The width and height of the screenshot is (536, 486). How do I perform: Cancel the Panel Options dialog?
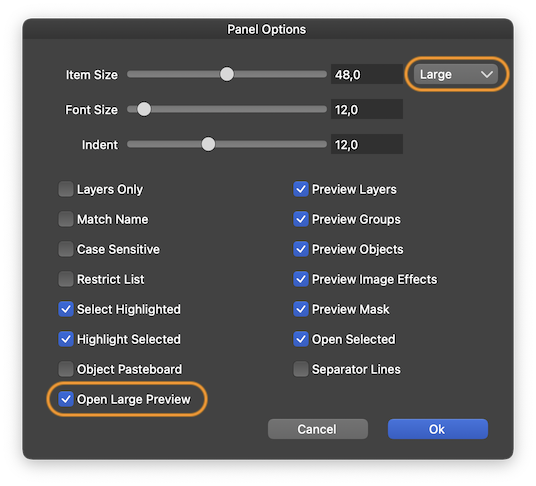point(318,429)
